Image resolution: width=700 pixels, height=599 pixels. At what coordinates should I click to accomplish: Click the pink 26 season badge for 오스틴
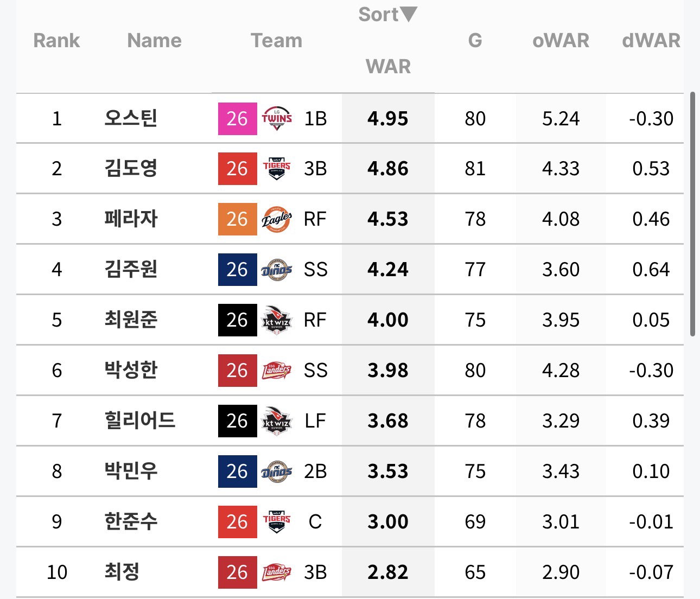point(237,118)
